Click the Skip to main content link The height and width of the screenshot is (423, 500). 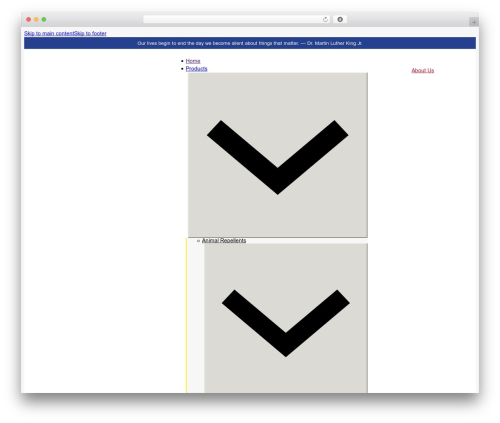[x=49, y=33]
